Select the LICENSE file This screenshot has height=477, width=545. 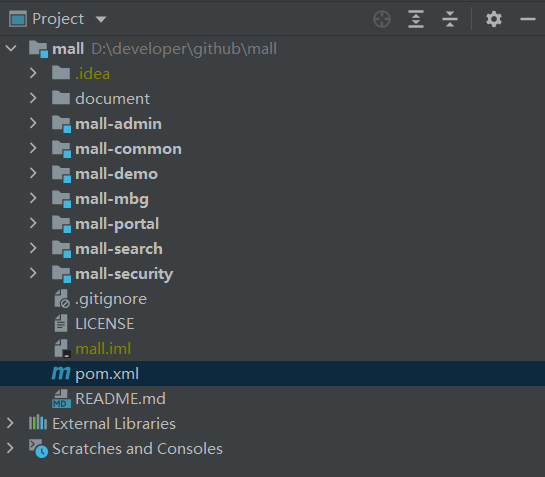105,324
